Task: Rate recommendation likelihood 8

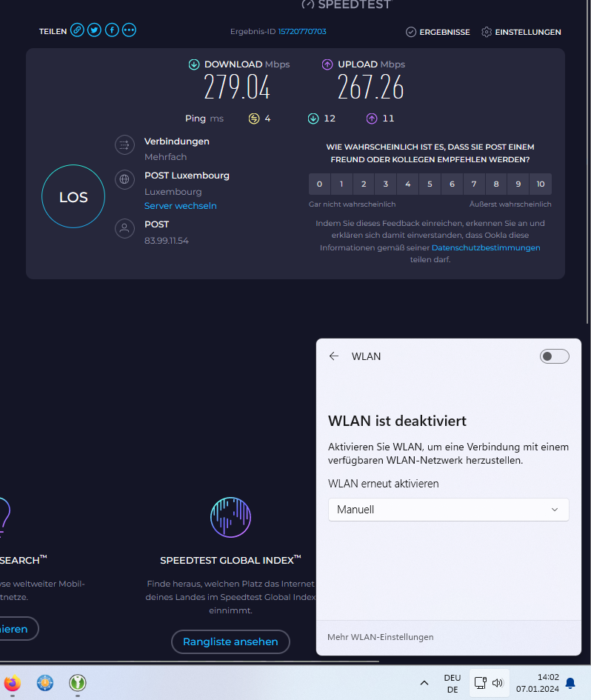Action: 496,184
